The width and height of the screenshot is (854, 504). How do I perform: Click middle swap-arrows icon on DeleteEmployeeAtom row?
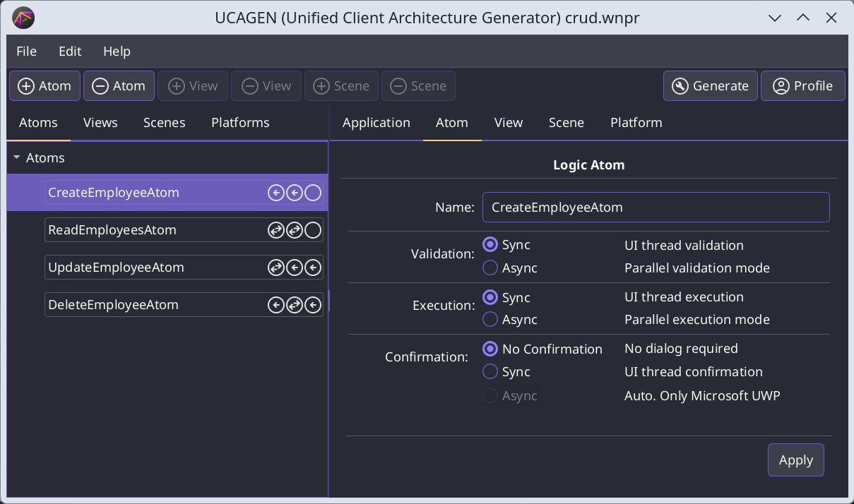295,305
